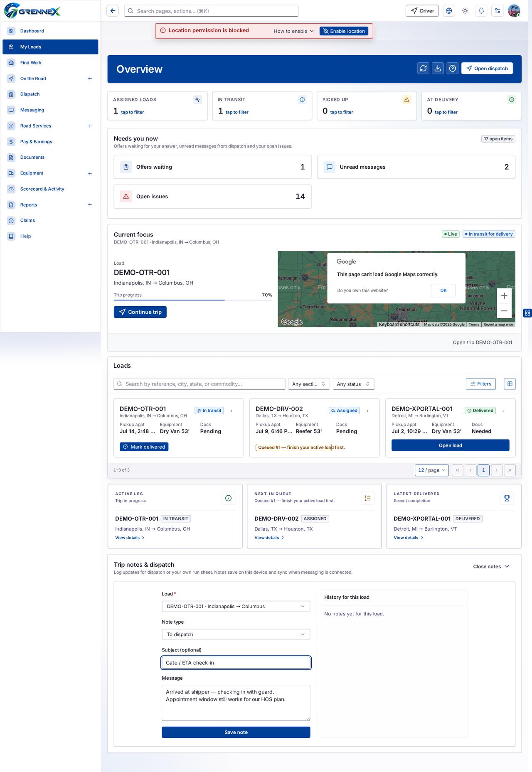Screen dimensions: 532x772
Task: Open the Load selector in Trip notes
Action: (236, 606)
